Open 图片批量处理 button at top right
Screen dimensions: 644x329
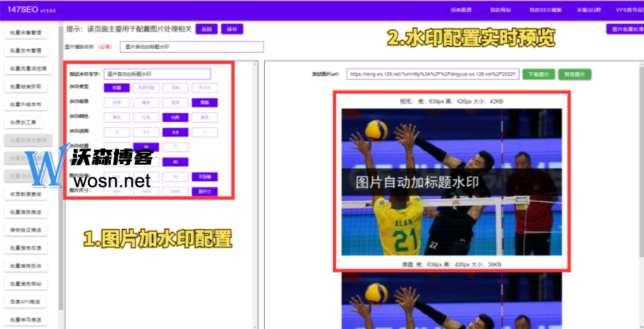pos(624,29)
